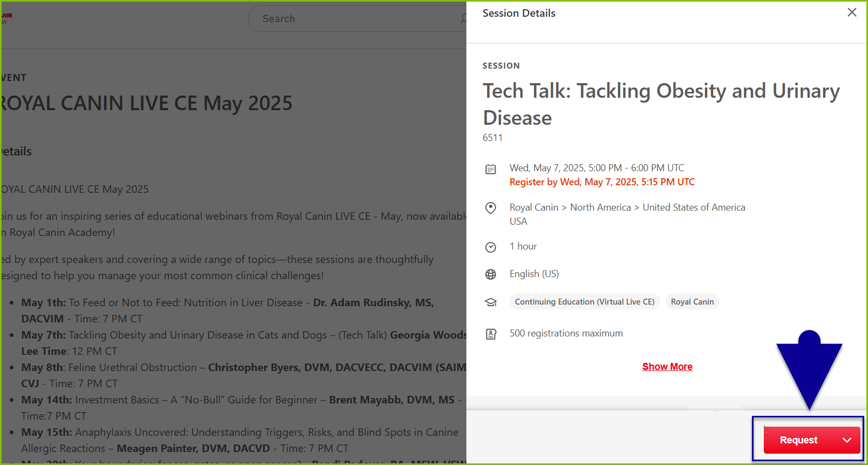Screen dimensions: 868x465
Task: Click the 1 hour duration text
Action: point(523,246)
